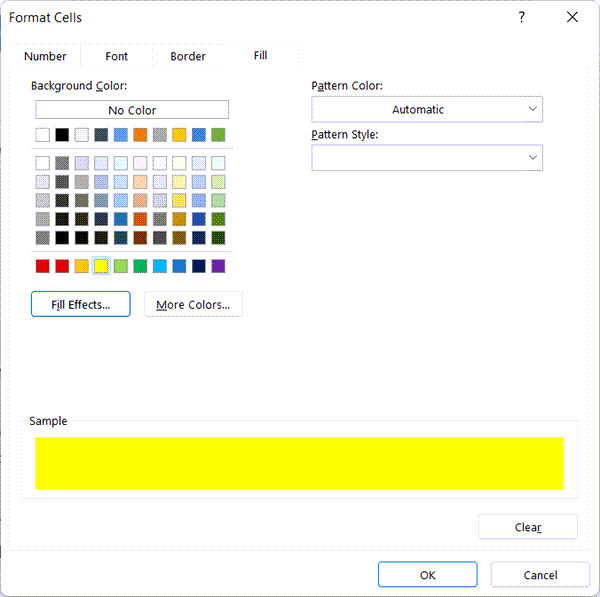Go to the Border tab
Screen dimensions: 600x597
pos(188,56)
